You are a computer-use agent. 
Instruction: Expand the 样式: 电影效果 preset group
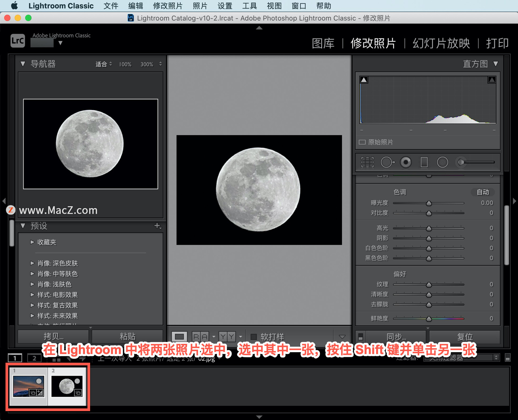click(32, 295)
